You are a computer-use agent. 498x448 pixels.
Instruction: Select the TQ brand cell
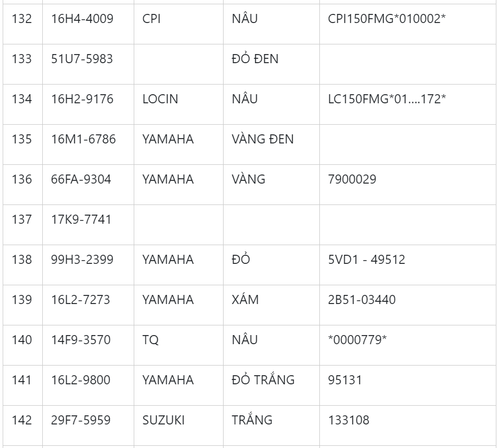pos(150,340)
